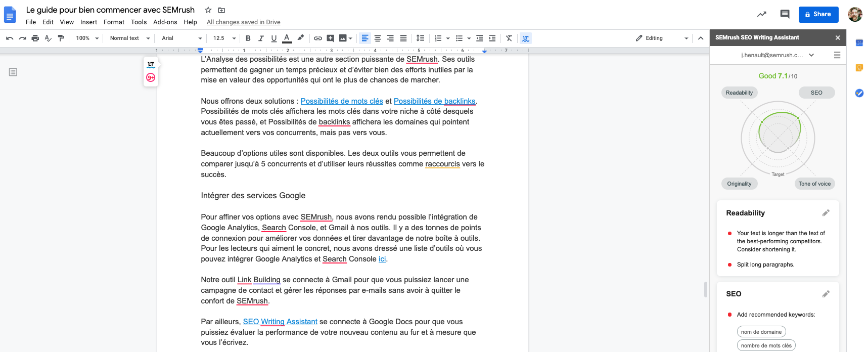Set right text alignment
The width and height of the screenshot is (868, 352).
390,38
